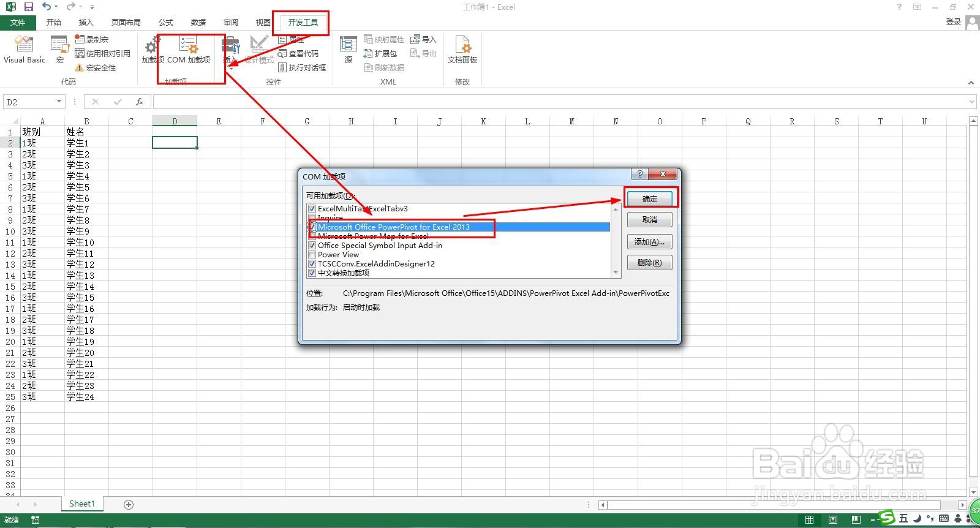This screenshot has width=980, height=528.
Task: Click 删除(R) to remove the add-in
Action: point(650,262)
